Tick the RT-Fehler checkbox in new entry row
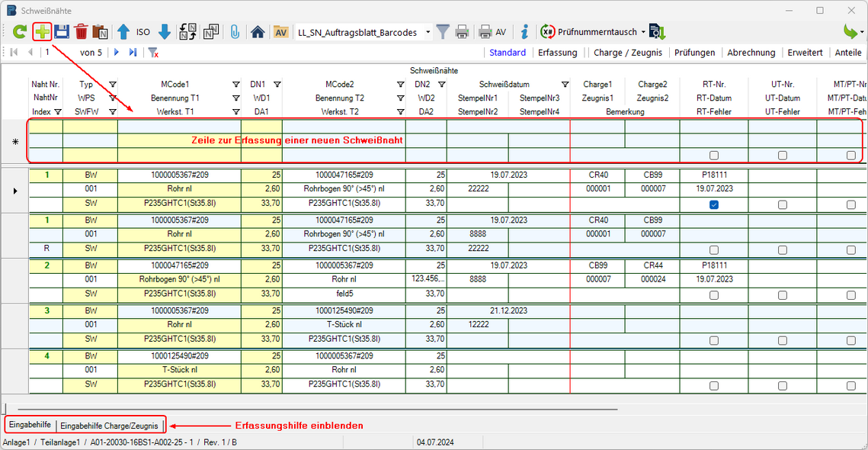Screen dimensions: 868x450 pos(714,155)
